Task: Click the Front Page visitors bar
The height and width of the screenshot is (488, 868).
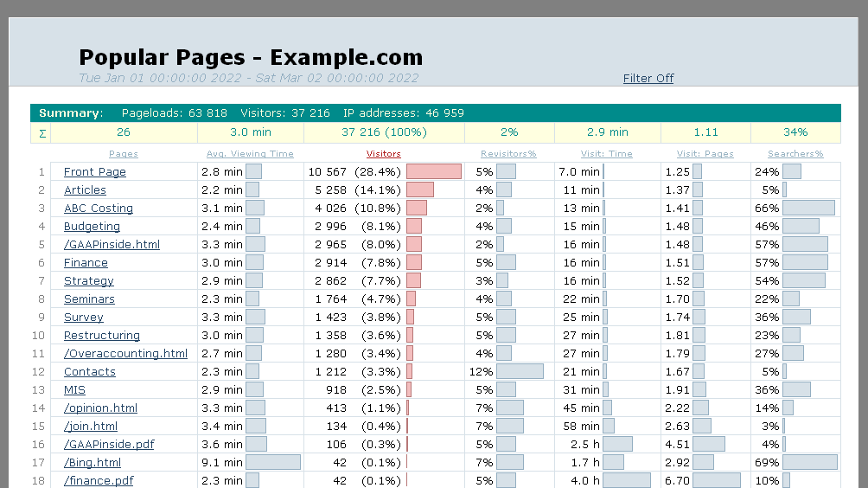Action: coord(433,172)
